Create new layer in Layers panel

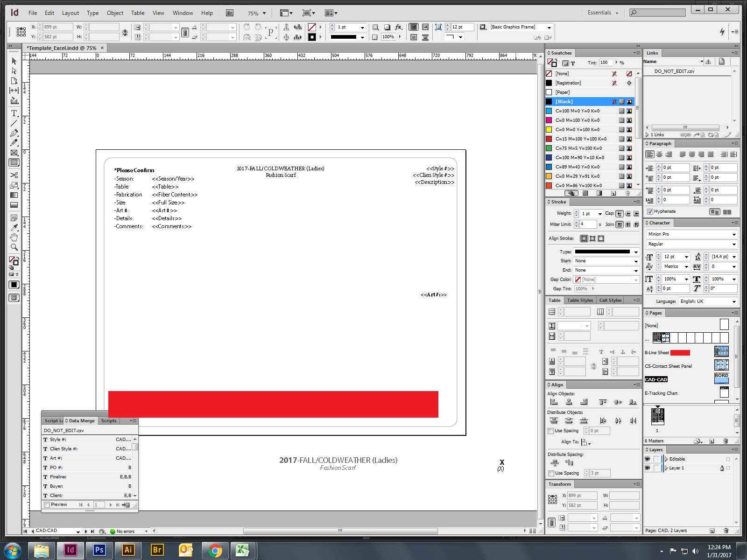[712, 531]
